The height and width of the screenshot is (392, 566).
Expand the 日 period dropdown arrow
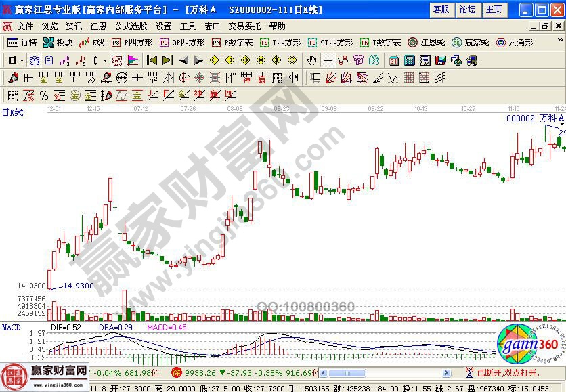pyautogui.click(x=22, y=60)
